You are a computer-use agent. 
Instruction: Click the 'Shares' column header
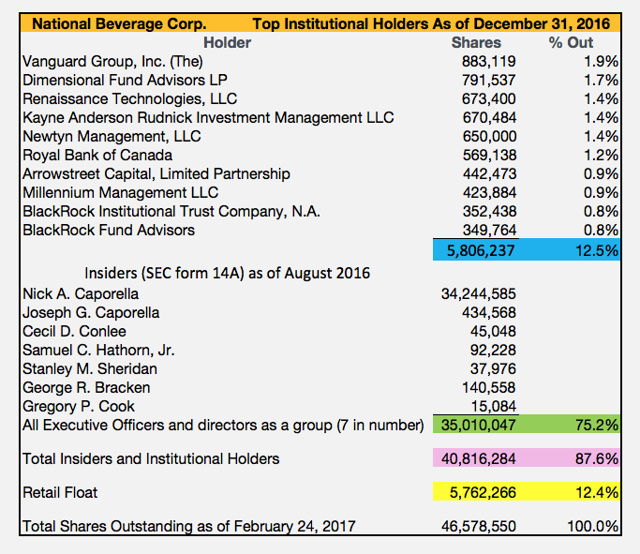tap(476, 42)
